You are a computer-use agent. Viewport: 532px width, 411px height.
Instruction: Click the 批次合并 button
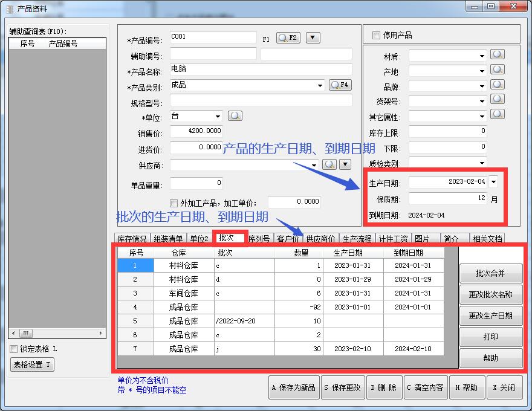coord(490,273)
